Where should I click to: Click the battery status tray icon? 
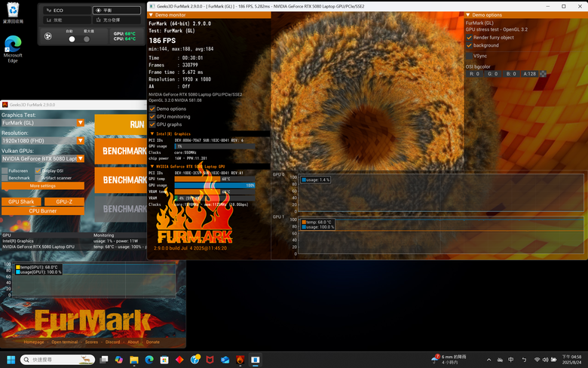pyautogui.click(x=553, y=360)
